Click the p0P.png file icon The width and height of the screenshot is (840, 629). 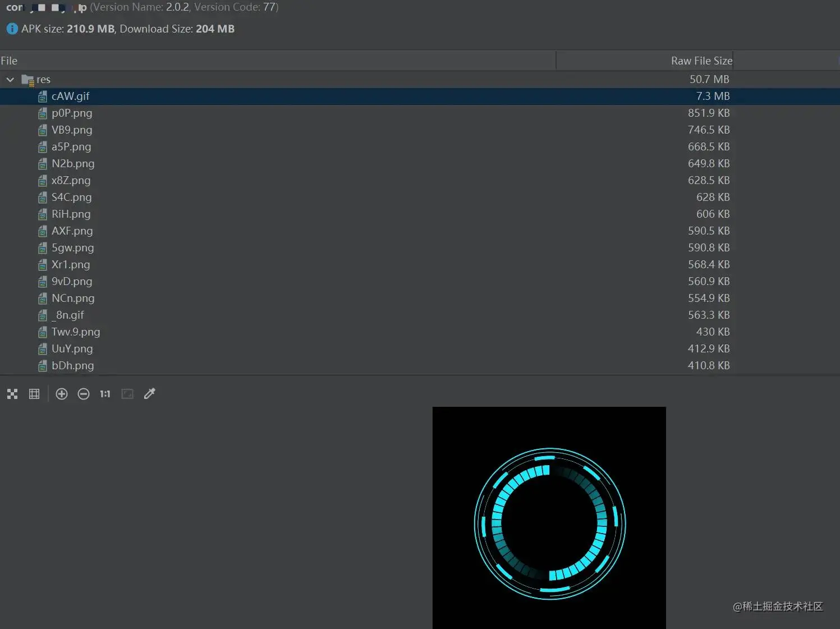point(43,113)
